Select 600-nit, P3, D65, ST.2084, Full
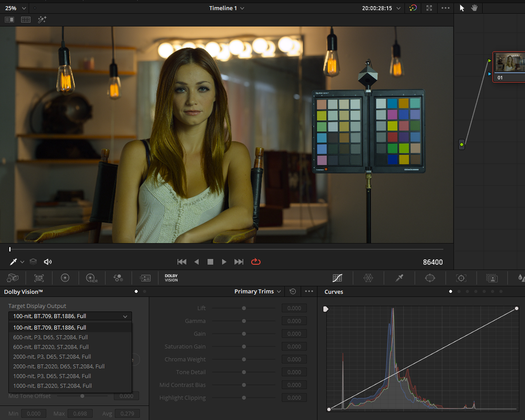This screenshot has width=525, height=420. (70, 337)
